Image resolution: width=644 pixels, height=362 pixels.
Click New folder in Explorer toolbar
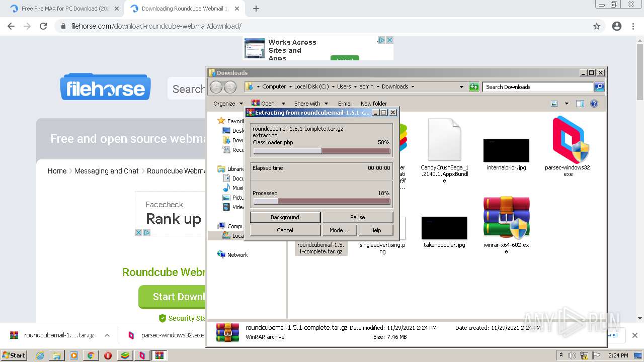tap(374, 104)
